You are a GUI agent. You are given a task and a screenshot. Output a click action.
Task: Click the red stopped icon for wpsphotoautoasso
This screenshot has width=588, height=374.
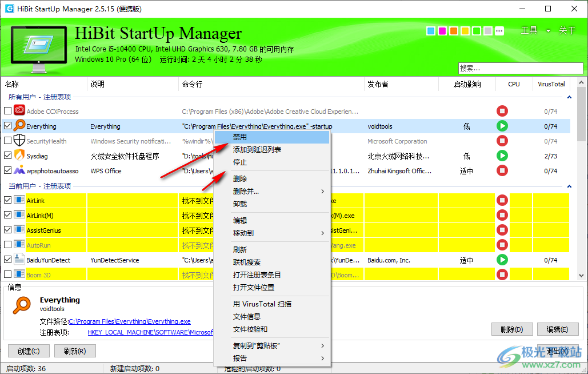click(x=502, y=170)
